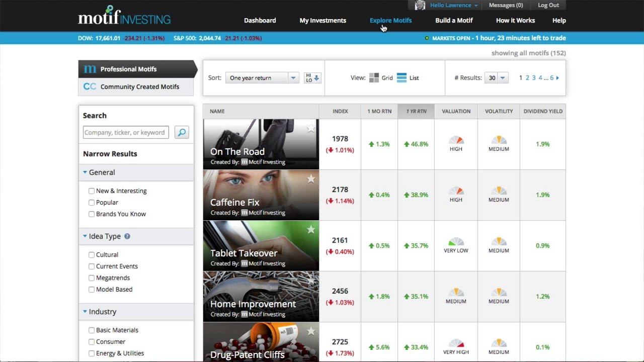This screenshot has width=644, height=362.
Task: Click Drug-Patent Cliffs volatility gauge
Action: [499, 343]
